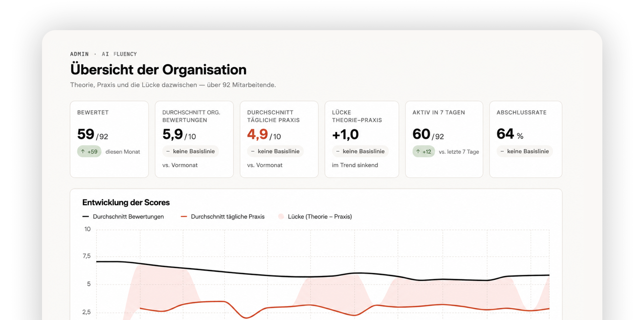The width and height of the screenshot is (644, 320).
Task: Click the 'im Trend sinkend' label
Action: [x=355, y=165]
